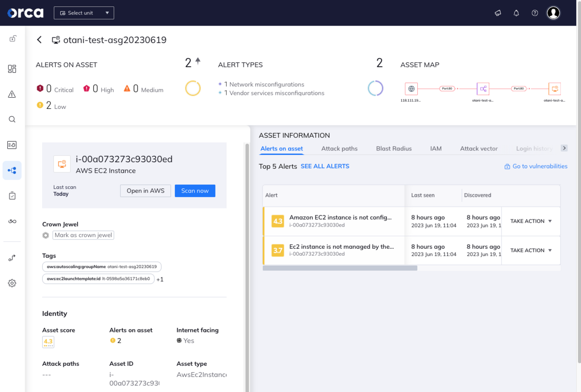This screenshot has width=581, height=392.
Task: Click the EC2 instance monitor icon
Action: pyautogui.click(x=62, y=164)
